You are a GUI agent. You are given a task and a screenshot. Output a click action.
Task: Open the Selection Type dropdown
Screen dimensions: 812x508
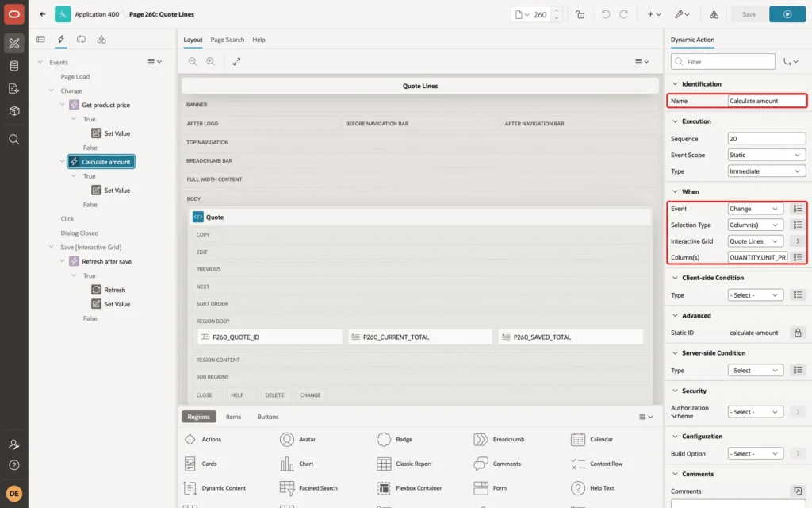755,225
